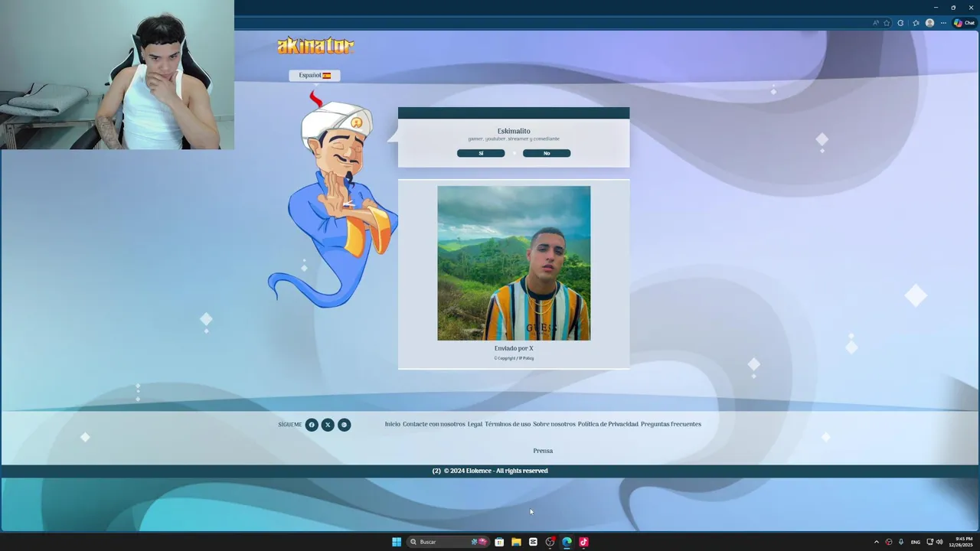Open Preguntas frecuentes link
The height and width of the screenshot is (551, 980).
(671, 424)
